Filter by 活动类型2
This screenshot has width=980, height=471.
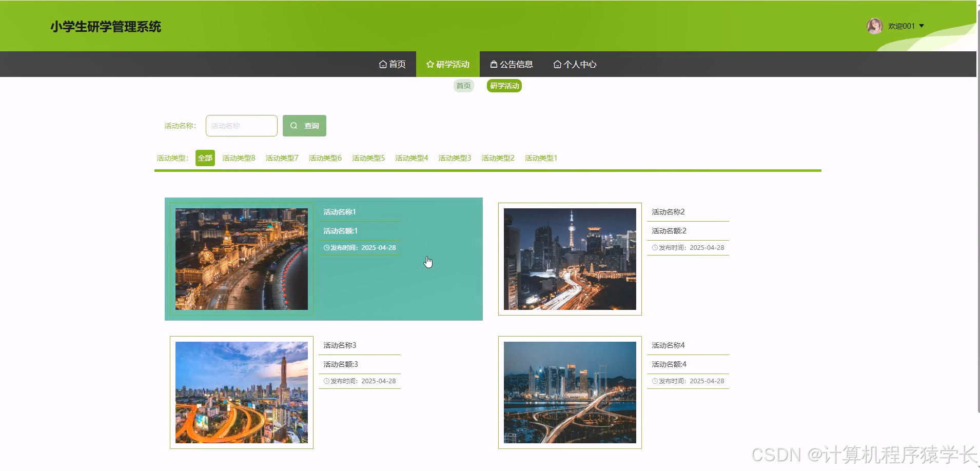pos(498,158)
